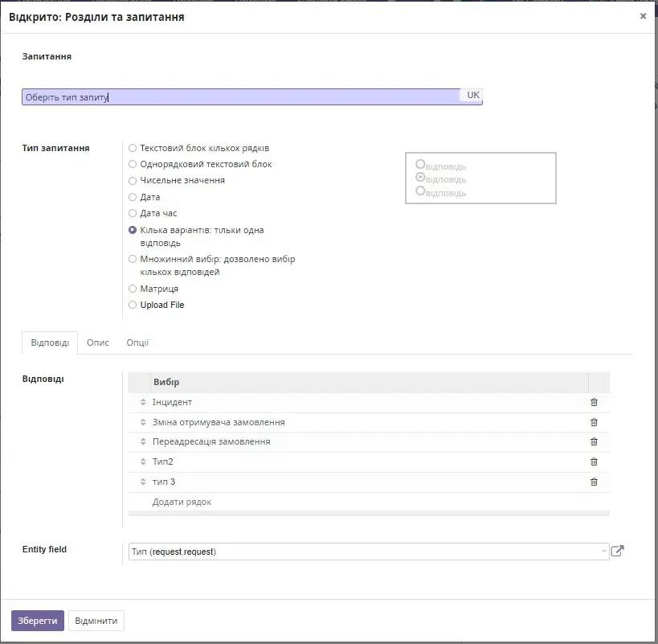Screen dimensions: 658x644
Task: Click the UK language badge on question field
Action: [472, 94]
